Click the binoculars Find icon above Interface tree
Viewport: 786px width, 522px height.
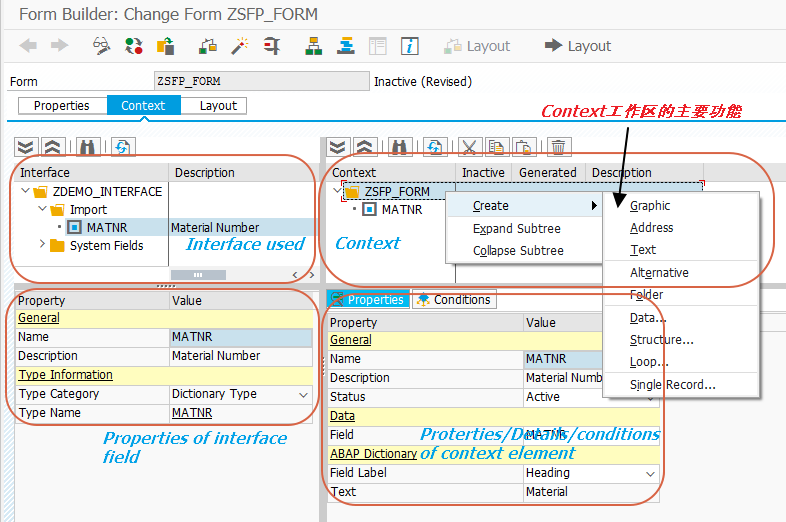87,147
